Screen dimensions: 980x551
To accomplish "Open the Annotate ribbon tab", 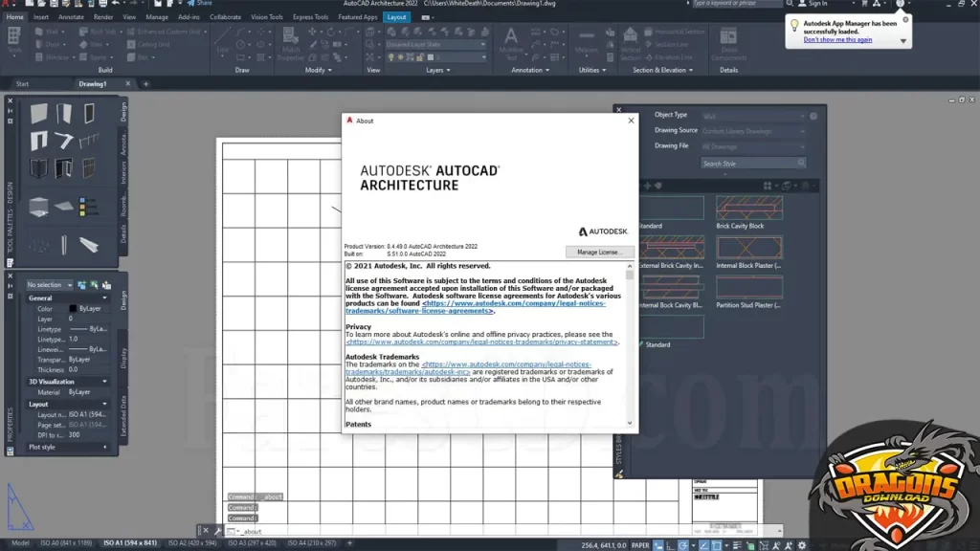I will point(71,17).
